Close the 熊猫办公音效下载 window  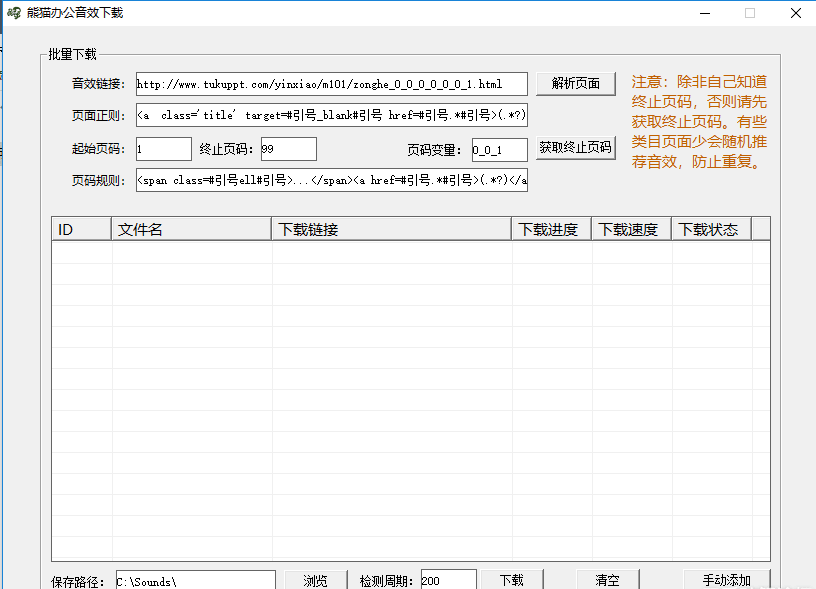pos(796,13)
